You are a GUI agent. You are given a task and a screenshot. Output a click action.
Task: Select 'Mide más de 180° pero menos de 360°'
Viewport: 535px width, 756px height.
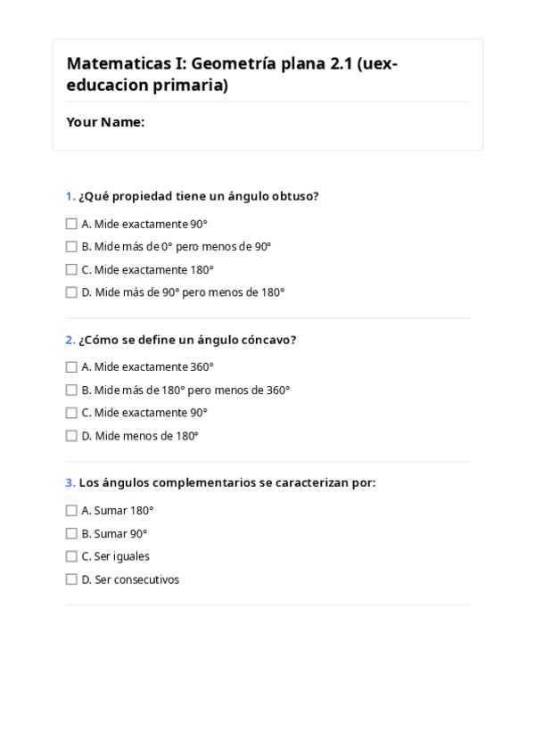click(x=71, y=390)
